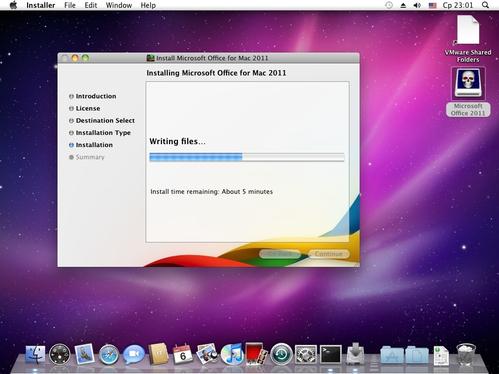Launch Photo Booth from the Dock
This screenshot has height=374, width=499.
[x=256, y=354]
